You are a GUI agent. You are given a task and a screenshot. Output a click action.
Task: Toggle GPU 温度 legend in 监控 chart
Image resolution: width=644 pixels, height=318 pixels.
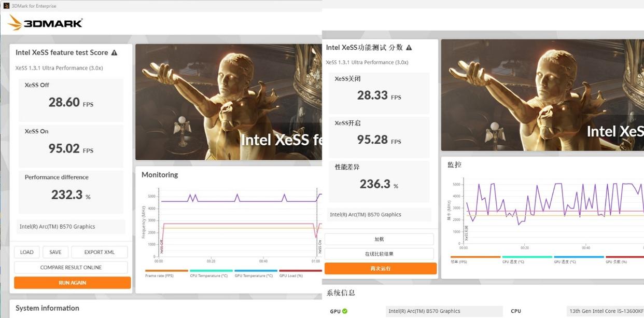(x=579, y=259)
